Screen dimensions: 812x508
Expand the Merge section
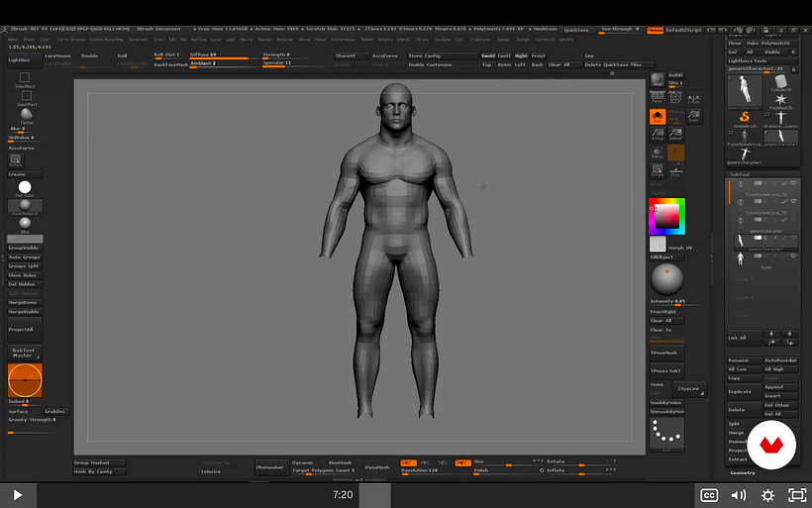[x=736, y=433]
